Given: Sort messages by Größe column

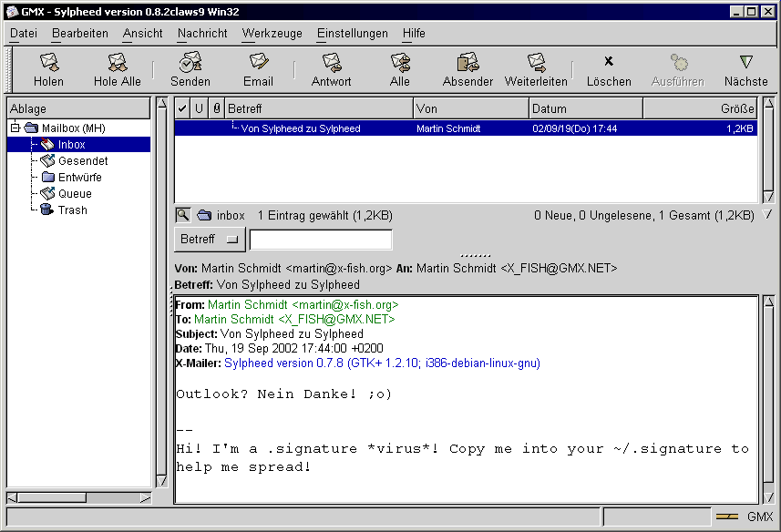Looking at the screenshot, I should (x=700, y=108).
